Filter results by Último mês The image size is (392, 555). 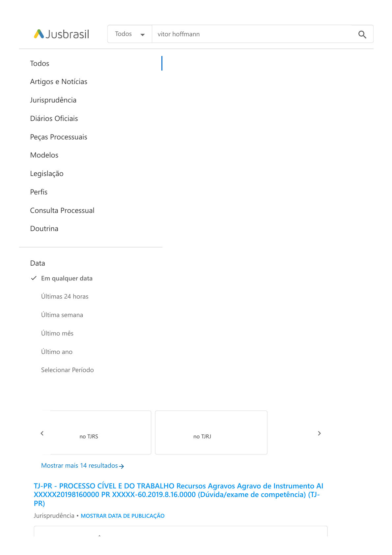click(x=57, y=334)
